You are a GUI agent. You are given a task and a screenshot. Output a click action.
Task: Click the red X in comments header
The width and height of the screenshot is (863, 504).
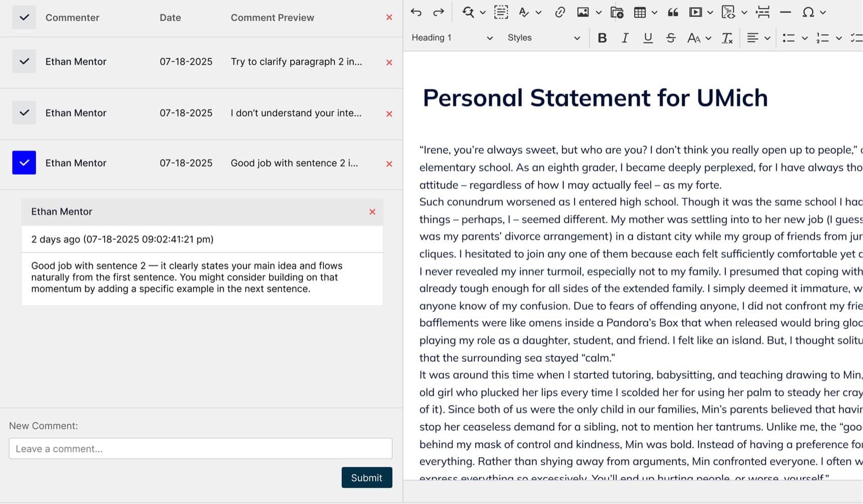click(389, 17)
